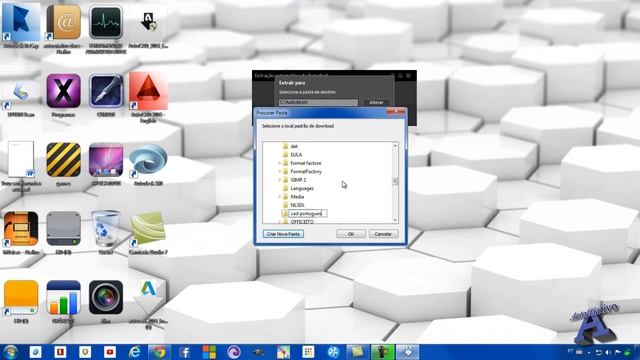Viewport: 640px width, 360px height.
Task: Select the Languages folder
Action: click(302, 188)
